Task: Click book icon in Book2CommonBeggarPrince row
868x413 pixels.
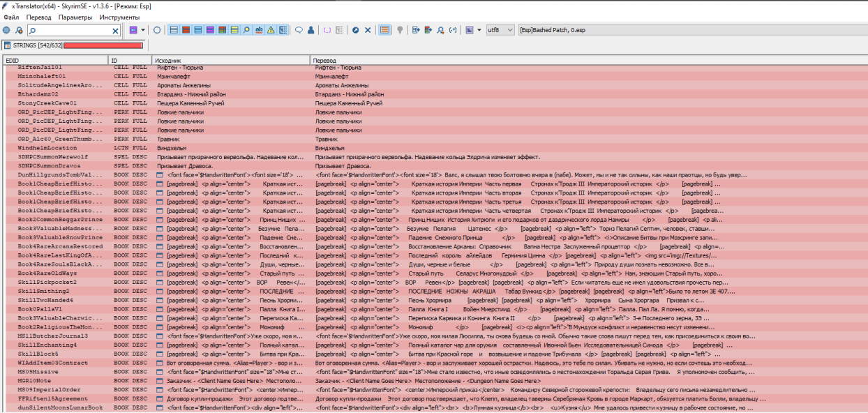Action: [159, 220]
